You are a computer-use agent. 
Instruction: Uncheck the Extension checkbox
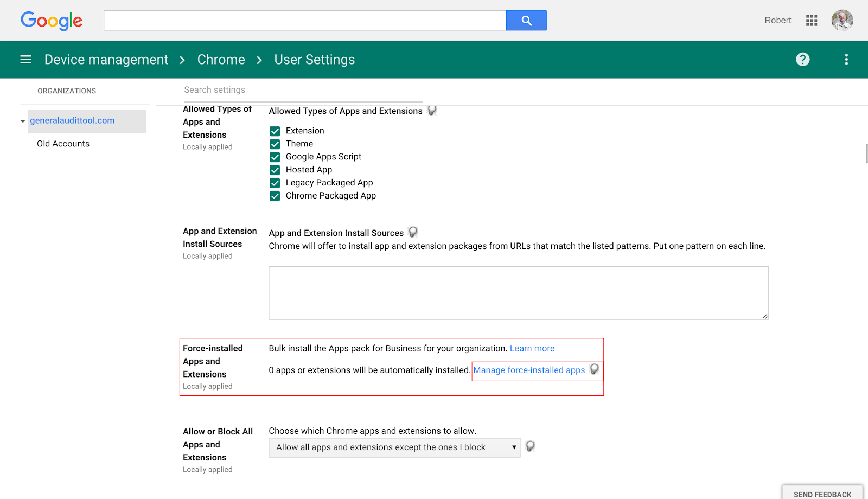click(275, 131)
